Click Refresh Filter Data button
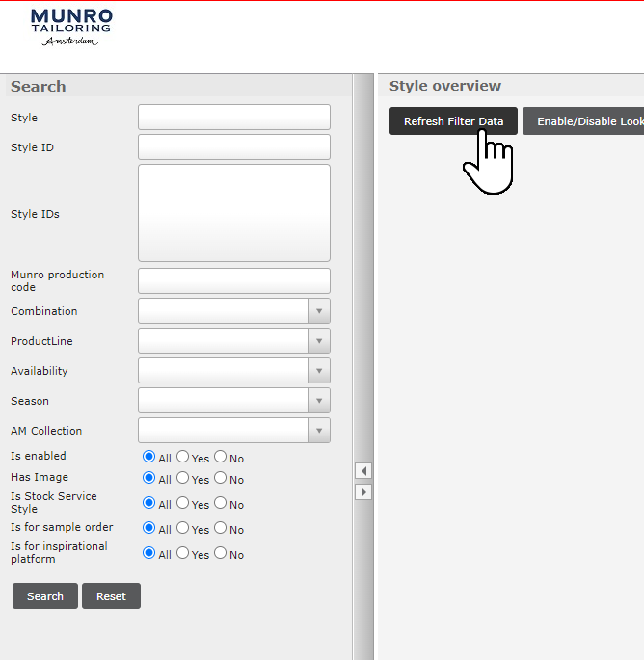Viewport: 644px width, 660px height. (x=453, y=121)
